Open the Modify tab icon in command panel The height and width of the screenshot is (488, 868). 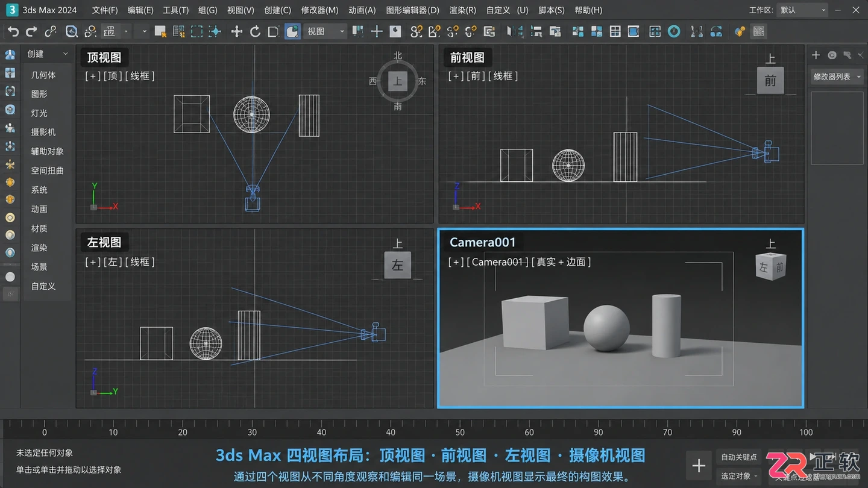[x=832, y=55]
